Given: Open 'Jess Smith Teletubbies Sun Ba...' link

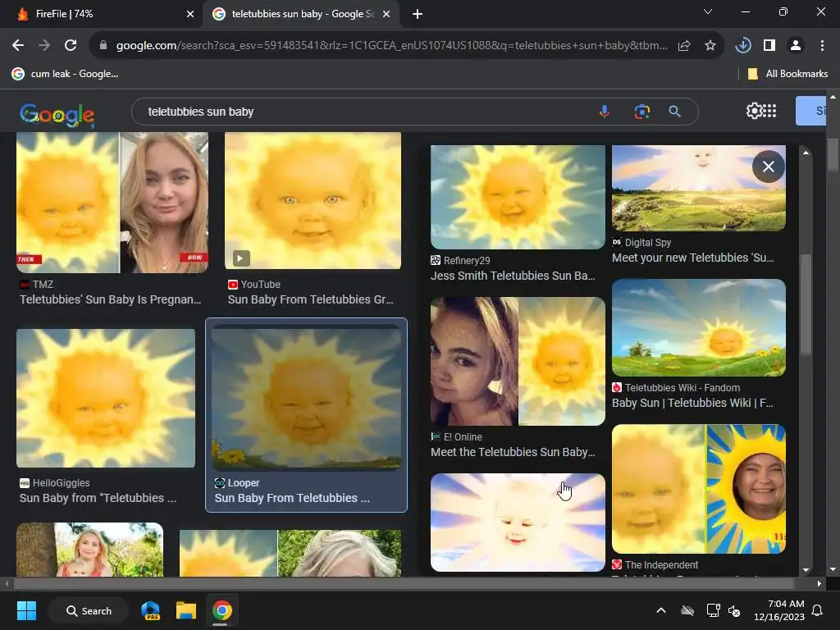Looking at the screenshot, I should pyautogui.click(x=513, y=276).
